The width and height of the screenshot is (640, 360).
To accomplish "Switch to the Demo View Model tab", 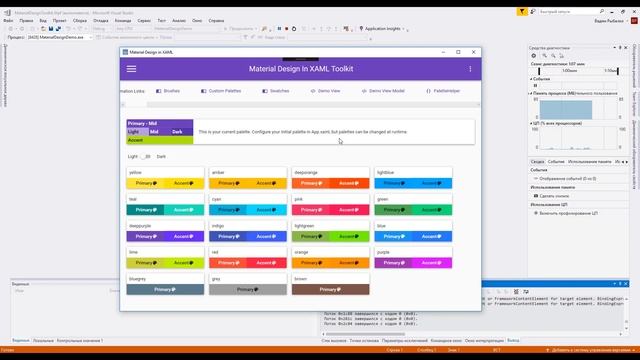I will (383, 91).
